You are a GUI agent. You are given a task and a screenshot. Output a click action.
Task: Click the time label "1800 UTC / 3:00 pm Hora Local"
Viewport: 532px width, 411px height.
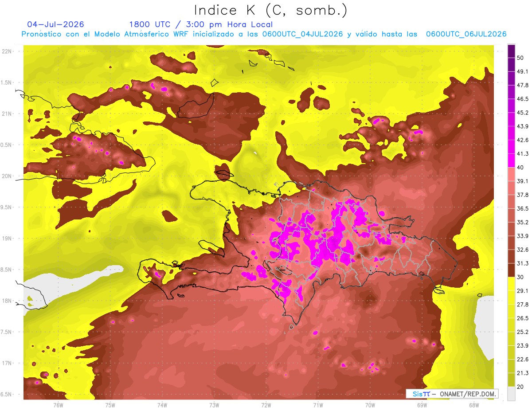click(201, 24)
